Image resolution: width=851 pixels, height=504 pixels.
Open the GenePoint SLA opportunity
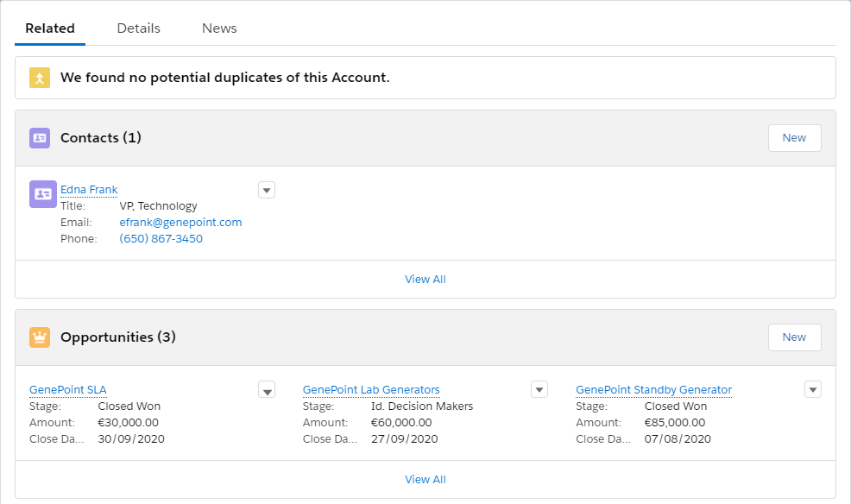[x=68, y=390]
